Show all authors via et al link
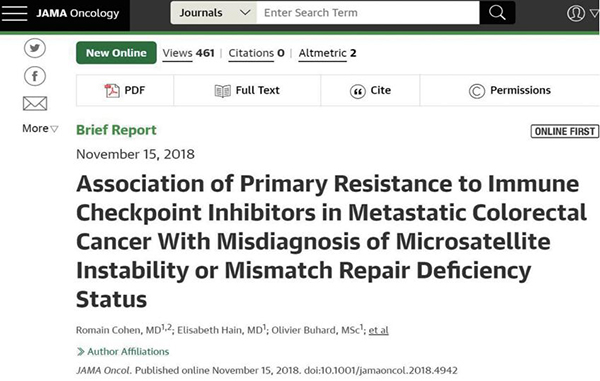 coord(378,330)
